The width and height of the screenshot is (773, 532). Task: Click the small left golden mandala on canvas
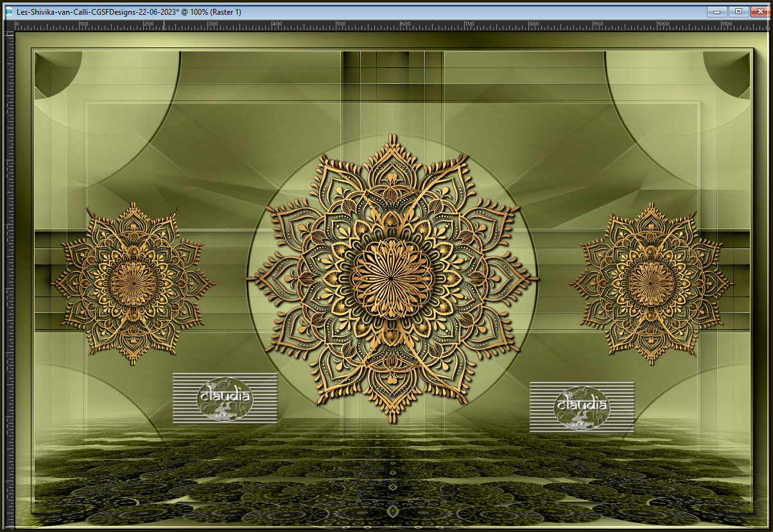(x=133, y=284)
